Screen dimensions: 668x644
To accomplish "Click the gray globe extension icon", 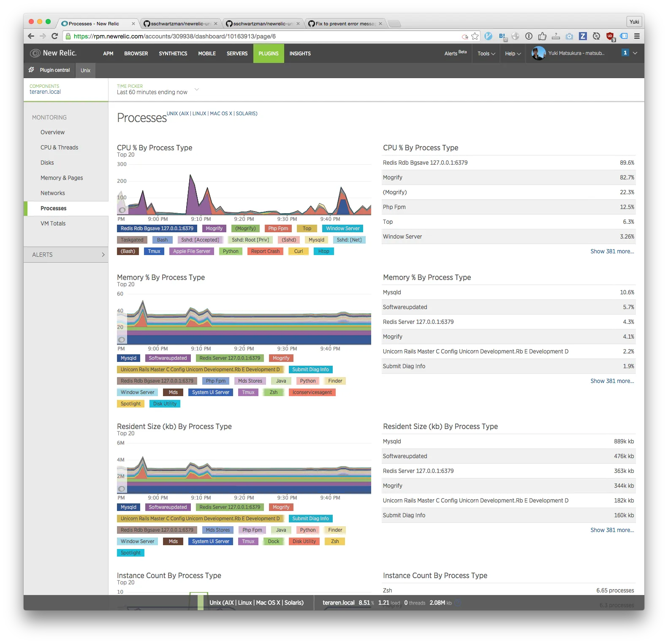I will (x=516, y=36).
